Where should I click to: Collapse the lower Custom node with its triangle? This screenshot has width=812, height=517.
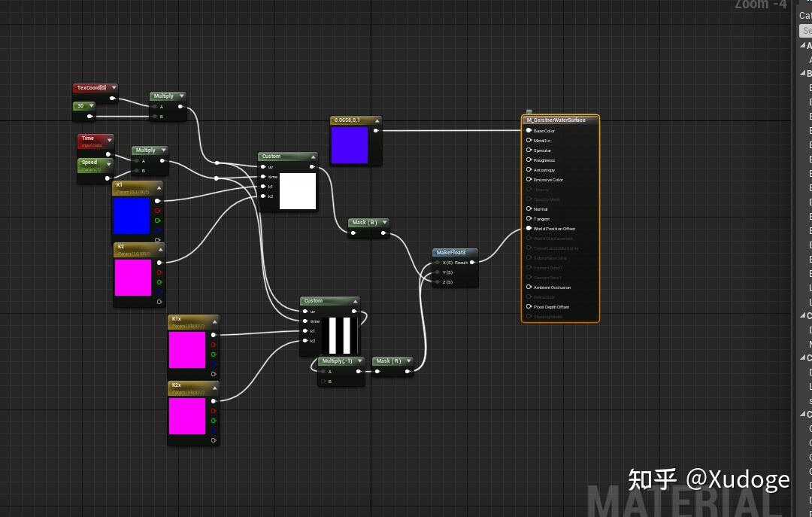pos(356,300)
